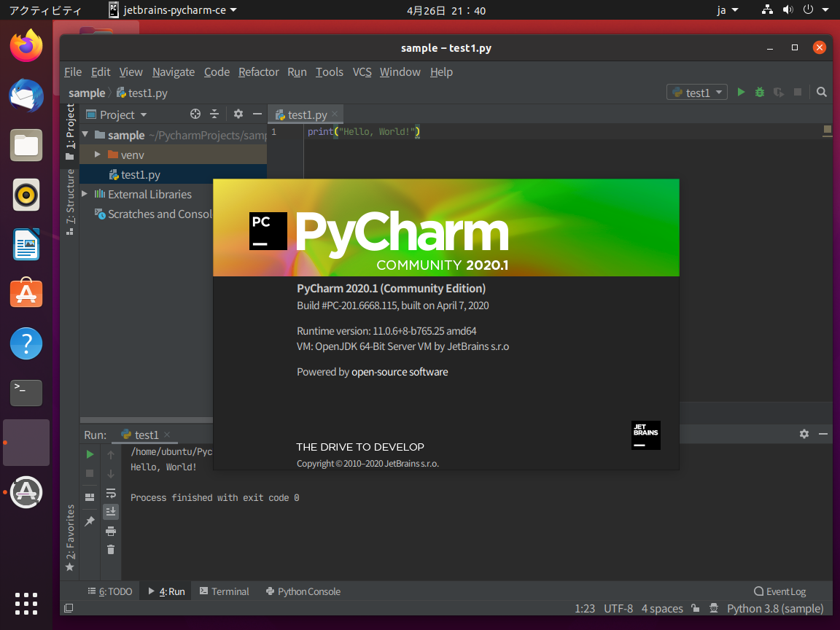This screenshot has height=630, width=840.
Task: Open the Help menu
Action: click(441, 71)
